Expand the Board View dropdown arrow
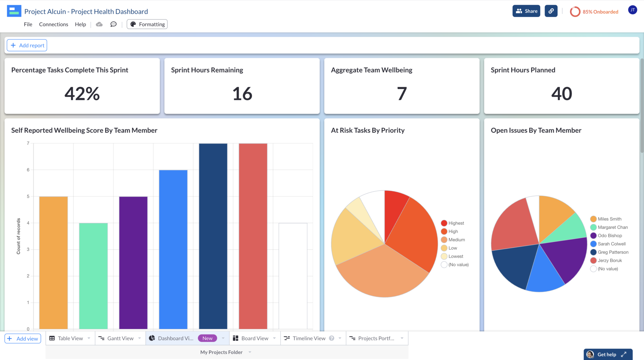The height and width of the screenshot is (360, 644). pos(275,338)
